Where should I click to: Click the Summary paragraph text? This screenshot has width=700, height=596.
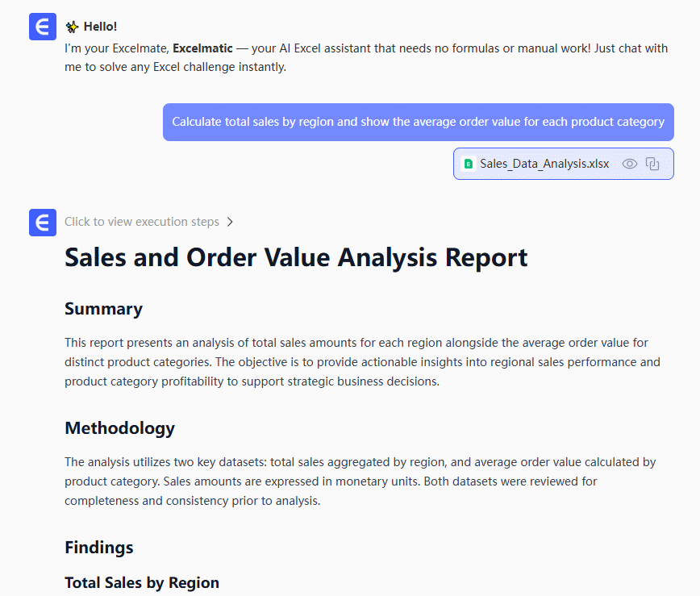click(x=362, y=362)
